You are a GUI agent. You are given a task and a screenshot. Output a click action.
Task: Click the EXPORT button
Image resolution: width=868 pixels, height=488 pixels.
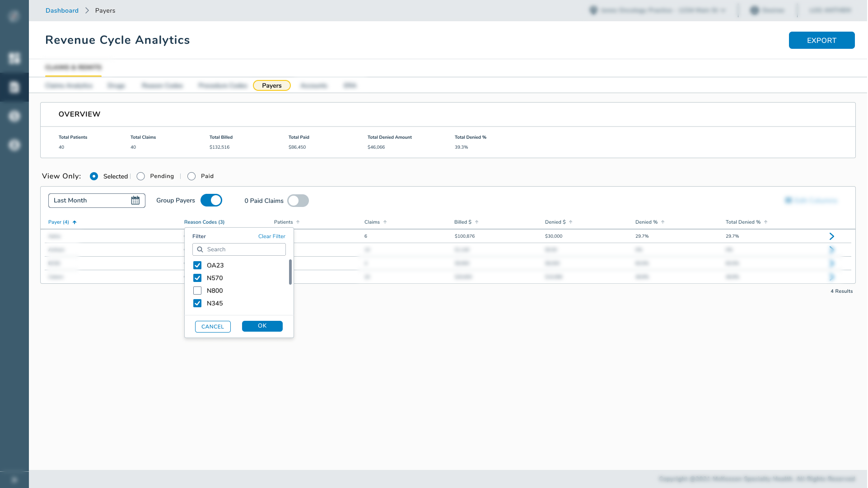pyautogui.click(x=822, y=40)
